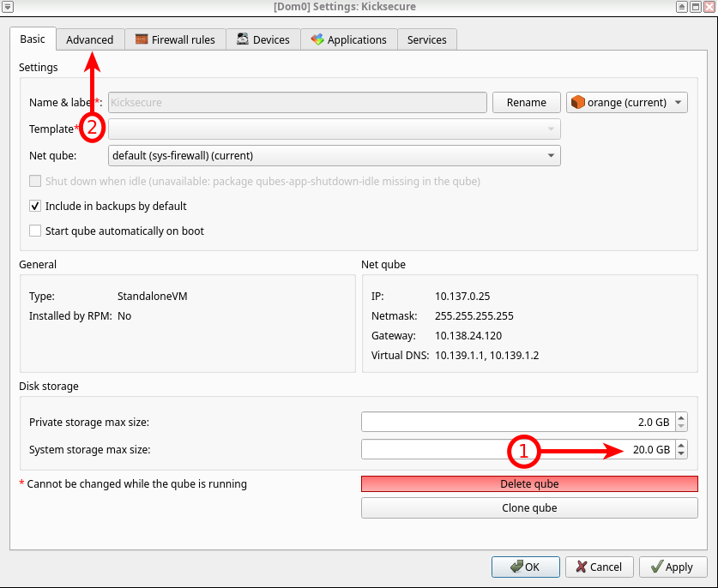This screenshot has height=588, width=718.
Task: Click the orange cube label icon
Action: pos(577,103)
